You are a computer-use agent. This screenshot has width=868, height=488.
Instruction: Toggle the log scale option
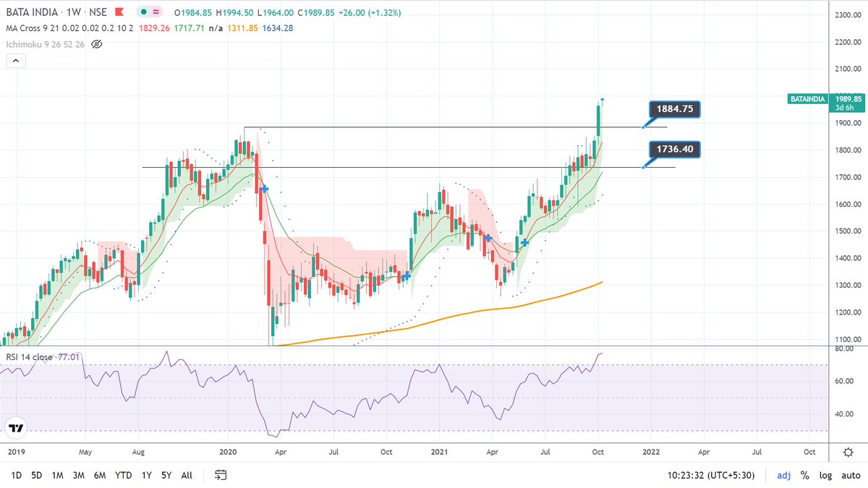pos(825,475)
